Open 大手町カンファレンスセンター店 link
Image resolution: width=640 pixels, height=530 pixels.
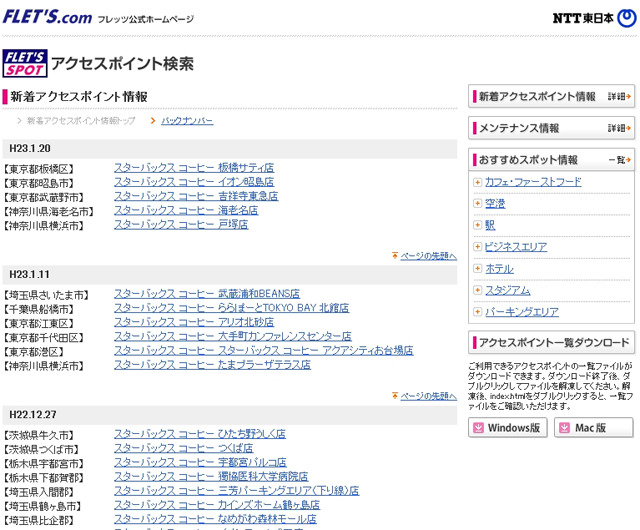click(x=233, y=336)
